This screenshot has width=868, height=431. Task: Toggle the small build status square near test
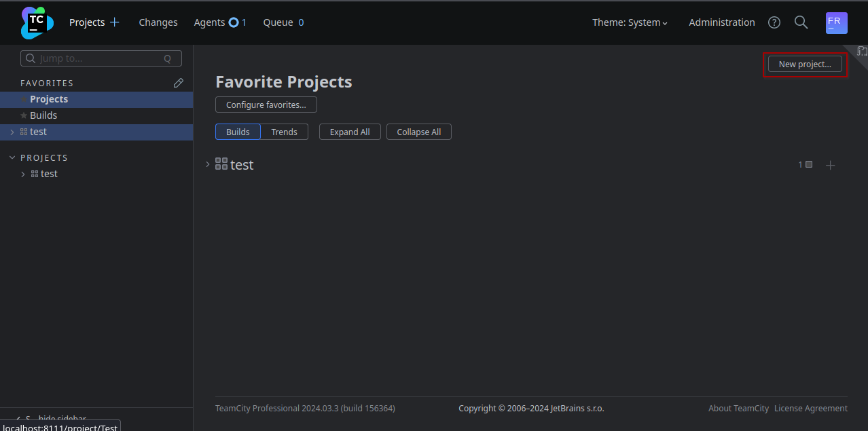click(809, 164)
